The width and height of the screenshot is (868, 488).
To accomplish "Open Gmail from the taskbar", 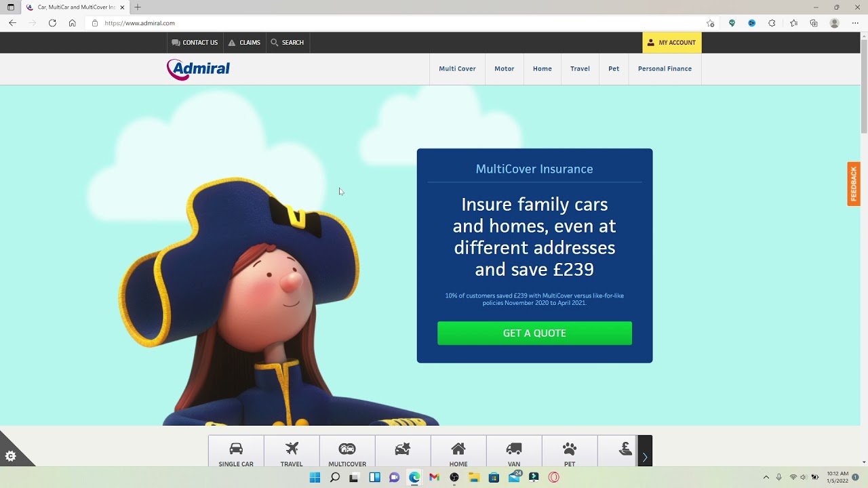I will coord(434,477).
